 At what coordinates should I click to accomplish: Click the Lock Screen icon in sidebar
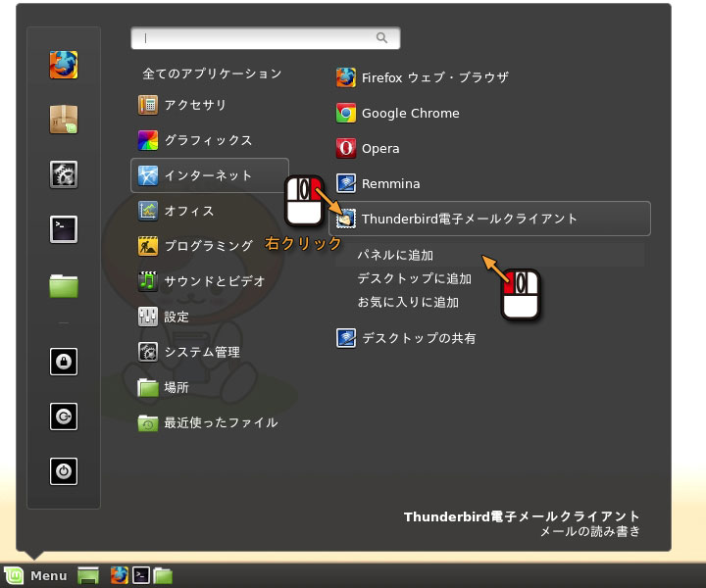(64, 362)
